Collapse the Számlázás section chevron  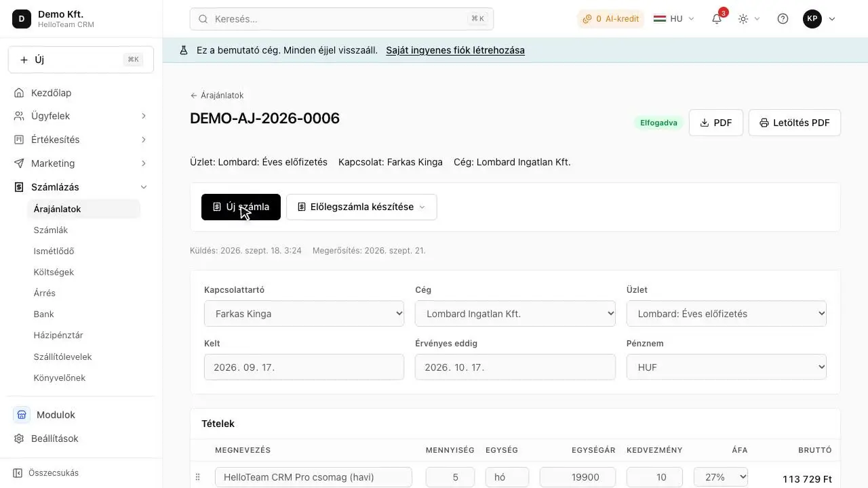click(x=144, y=187)
